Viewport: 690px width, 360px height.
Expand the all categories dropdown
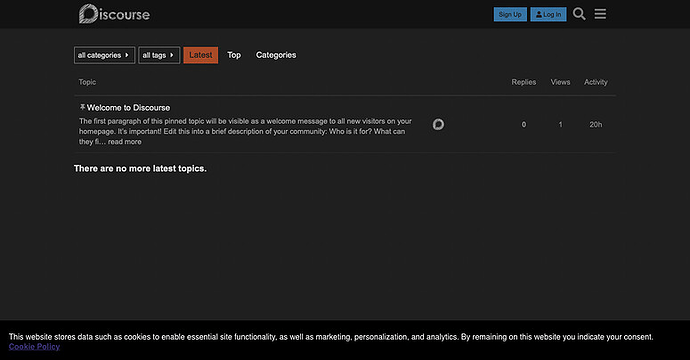click(104, 55)
